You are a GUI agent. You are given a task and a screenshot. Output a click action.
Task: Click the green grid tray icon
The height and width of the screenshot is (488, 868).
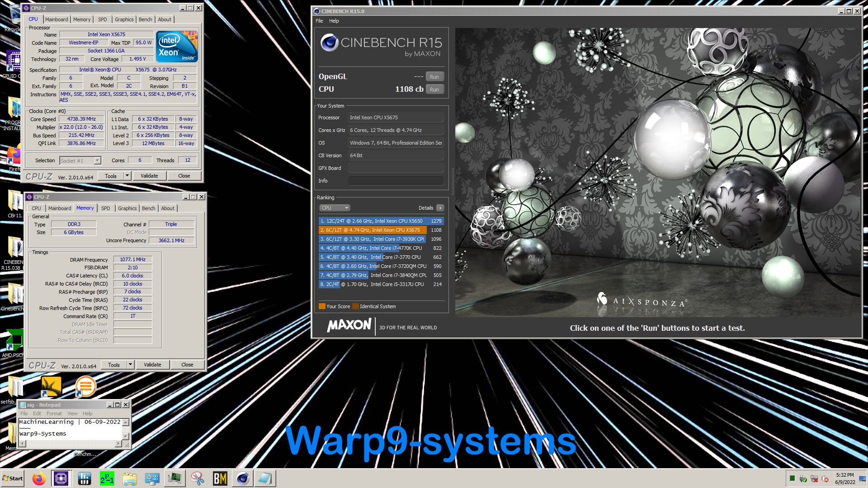(x=792, y=479)
